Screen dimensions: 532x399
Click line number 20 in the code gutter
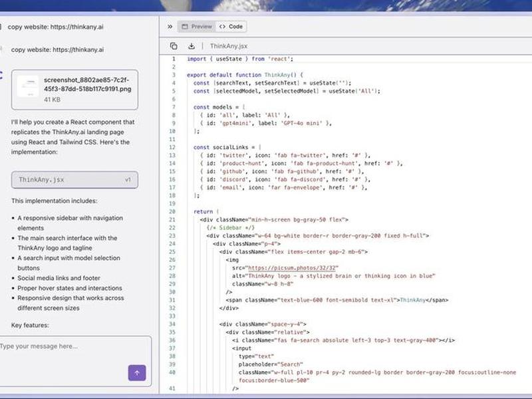click(172, 211)
